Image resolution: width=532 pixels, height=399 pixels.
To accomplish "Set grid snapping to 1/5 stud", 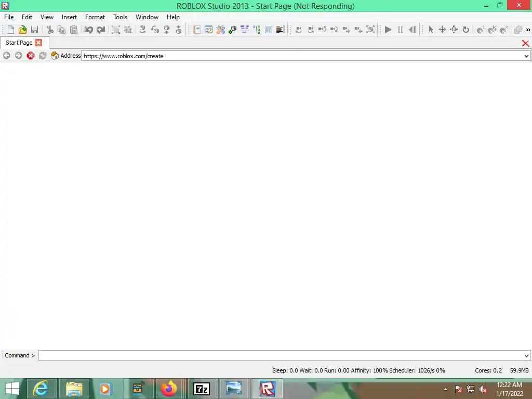I will tap(492, 30).
